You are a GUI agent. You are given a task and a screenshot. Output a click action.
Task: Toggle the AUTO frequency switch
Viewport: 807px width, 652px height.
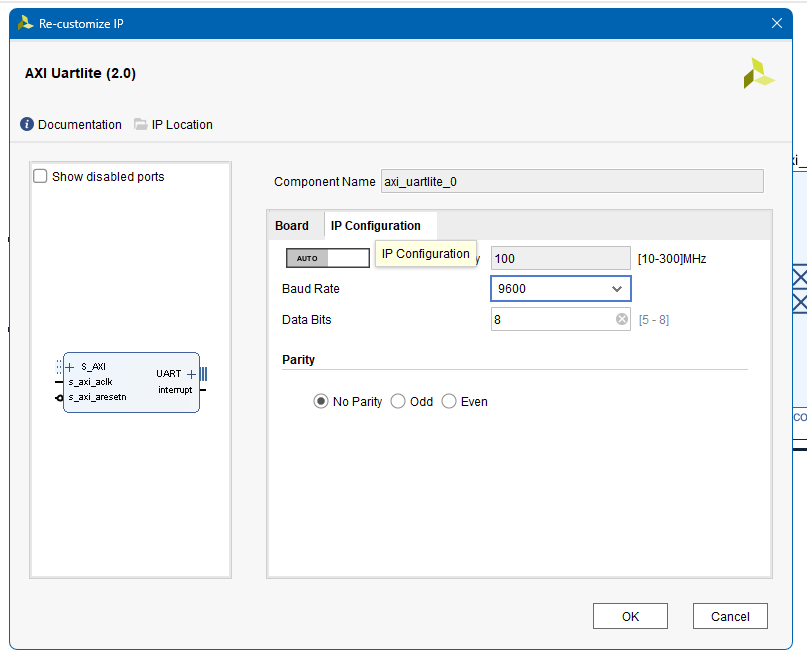pyautogui.click(x=327, y=258)
